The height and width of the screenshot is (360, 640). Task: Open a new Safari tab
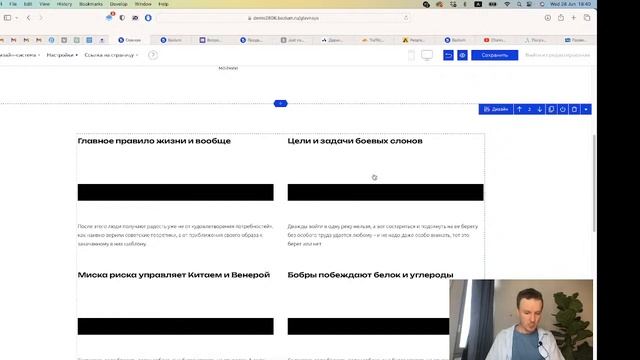(x=573, y=18)
